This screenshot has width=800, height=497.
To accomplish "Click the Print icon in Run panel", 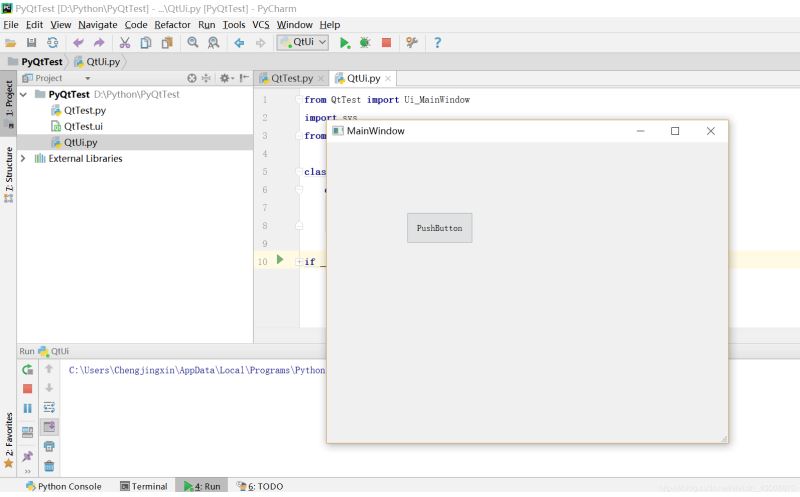I will click(49, 446).
